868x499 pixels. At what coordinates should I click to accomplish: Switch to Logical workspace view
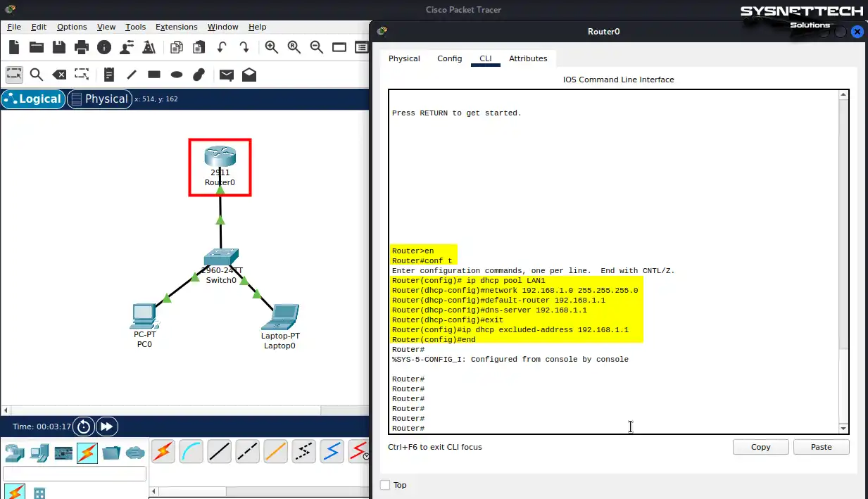tap(33, 99)
